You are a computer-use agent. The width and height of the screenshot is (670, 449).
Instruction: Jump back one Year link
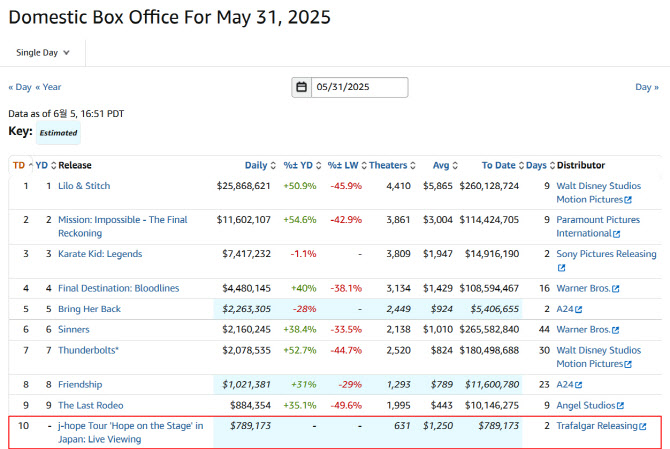pos(48,87)
